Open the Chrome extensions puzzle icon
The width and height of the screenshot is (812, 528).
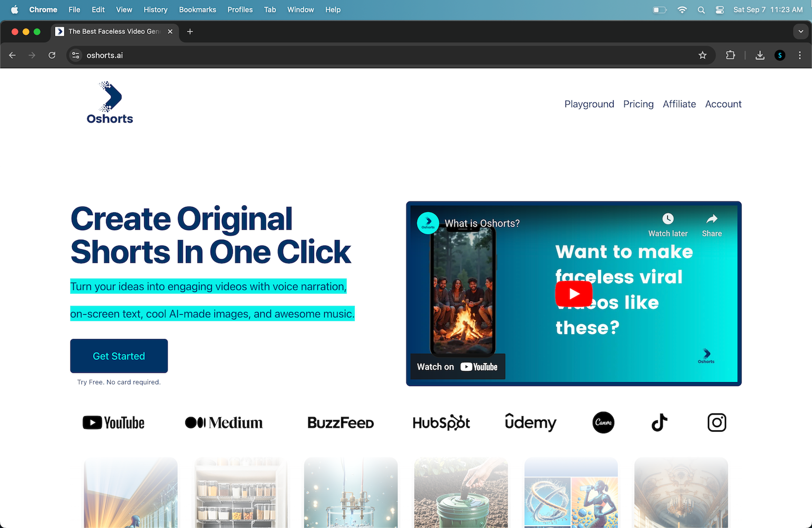tap(731, 55)
